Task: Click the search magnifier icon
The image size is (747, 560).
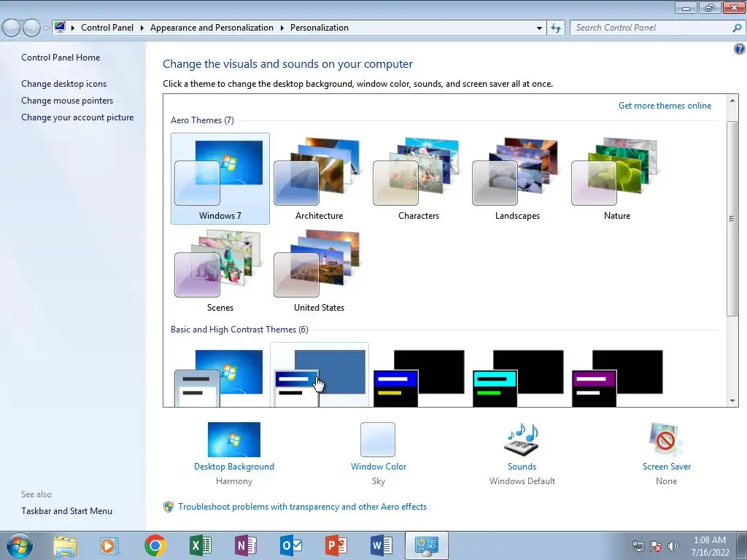Action: pyautogui.click(x=737, y=28)
